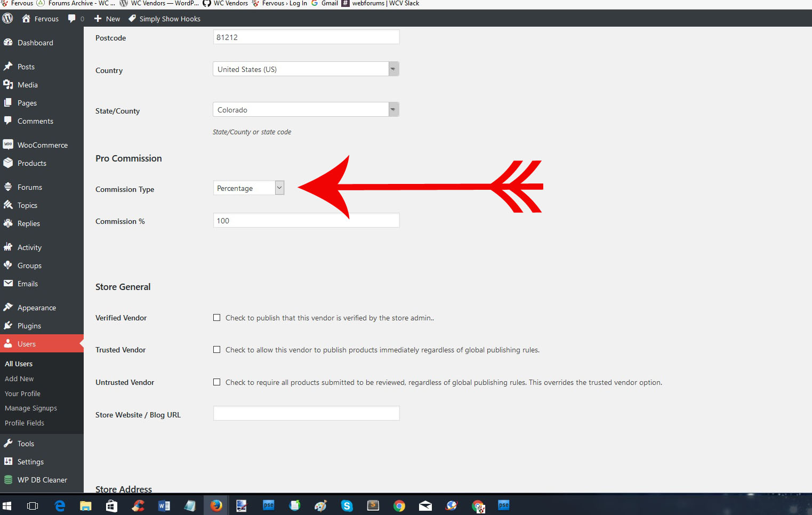
Task: Launch Firefox from the taskbar
Action: [x=216, y=505]
